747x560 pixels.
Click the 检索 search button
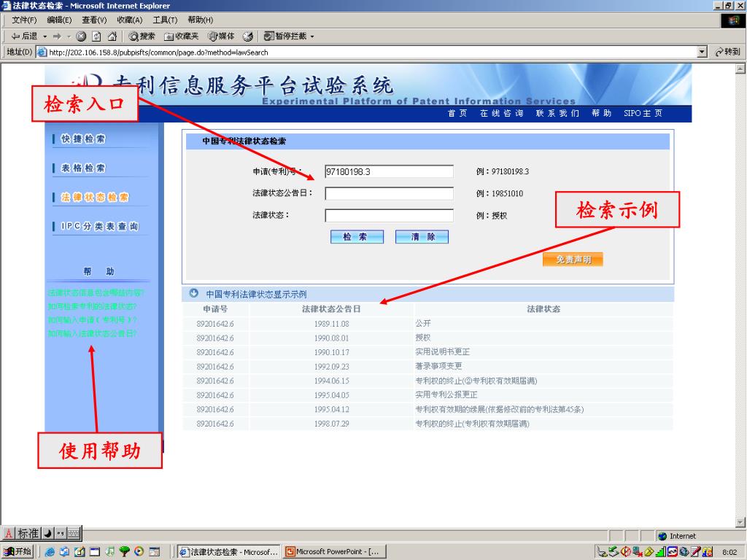point(357,237)
